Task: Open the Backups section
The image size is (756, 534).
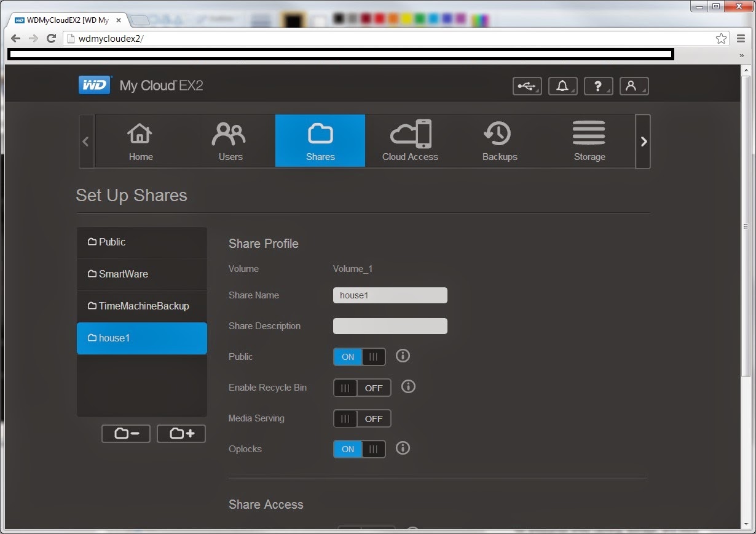Action: (x=500, y=141)
